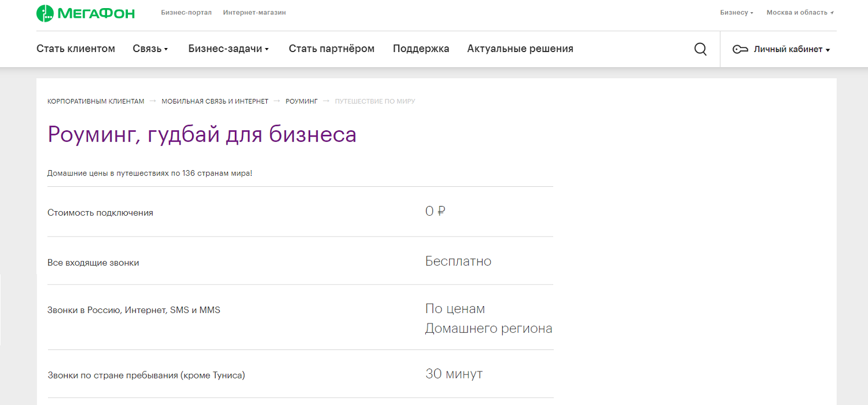Open the search magnifier icon
The height and width of the screenshot is (405, 868).
point(700,49)
